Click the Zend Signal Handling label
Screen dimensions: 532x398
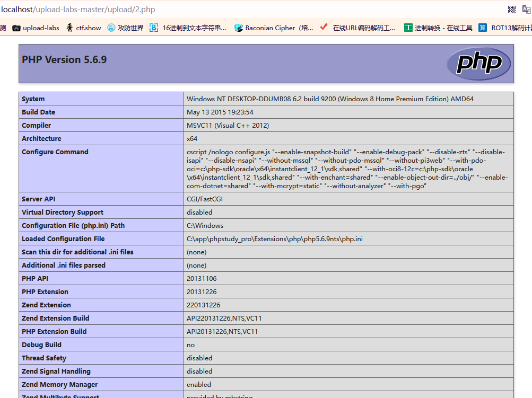(56, 371)
